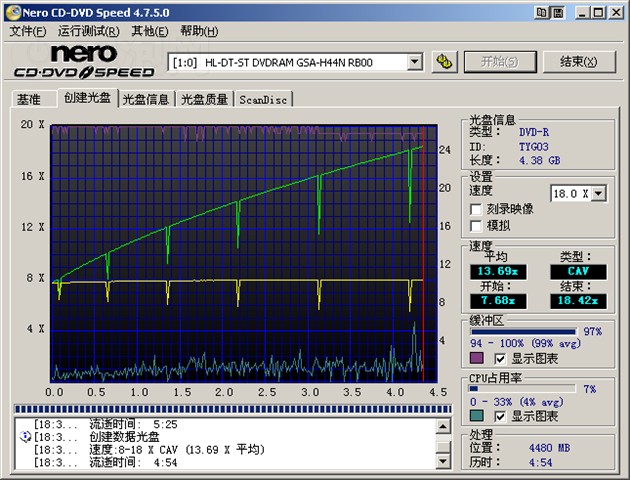Screen dimensions: 630x480
Task: Switch to the 光盘质量 tab
Action: point(205,99)
